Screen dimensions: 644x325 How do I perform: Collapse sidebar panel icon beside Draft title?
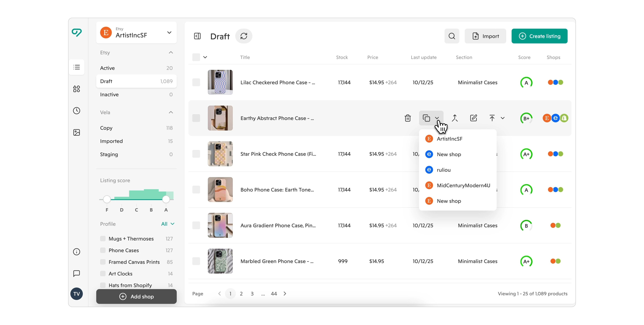pos(197,36)
